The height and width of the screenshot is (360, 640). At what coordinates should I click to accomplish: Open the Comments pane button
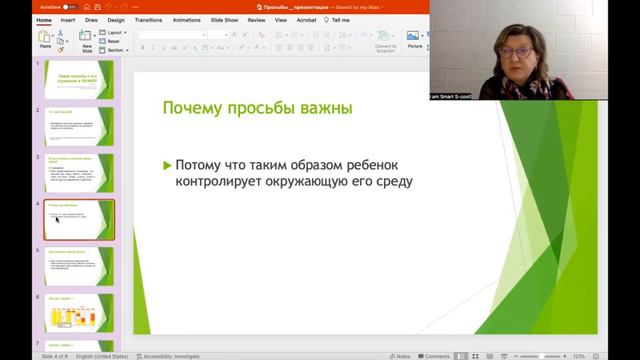(x=434, y=356)
